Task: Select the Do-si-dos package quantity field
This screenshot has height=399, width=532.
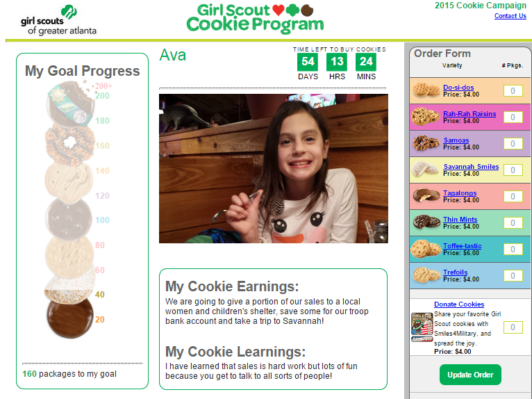Action: [x=513, y=90]
